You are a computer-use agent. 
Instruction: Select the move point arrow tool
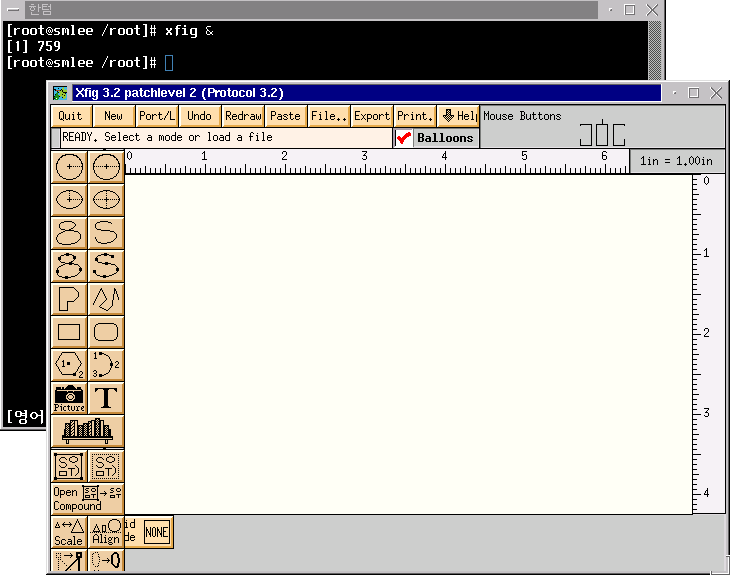(x=69, y=560)
